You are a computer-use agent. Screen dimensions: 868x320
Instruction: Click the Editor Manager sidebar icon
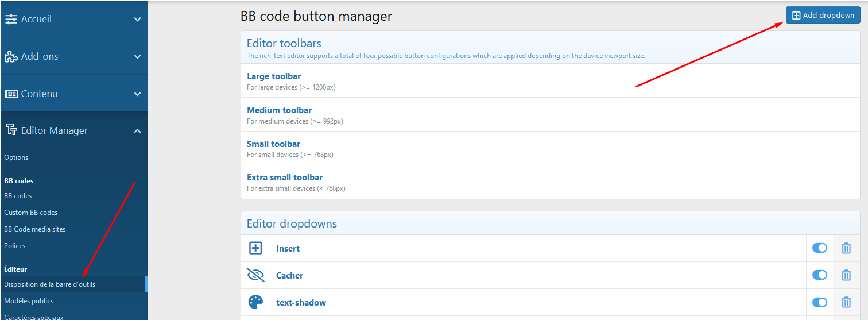(11, 130)
